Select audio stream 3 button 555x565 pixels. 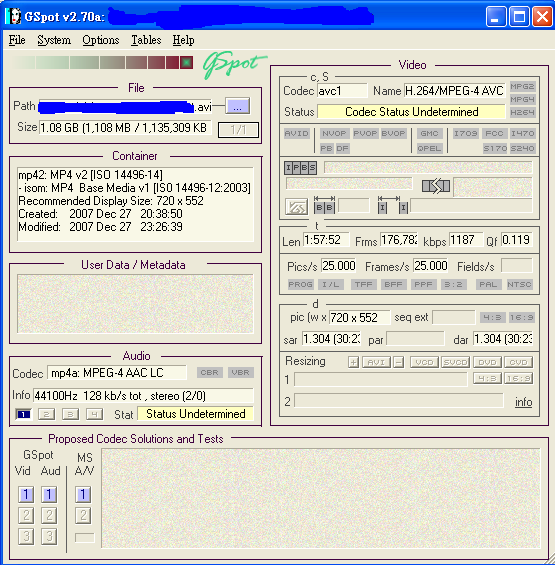(70, 414)
